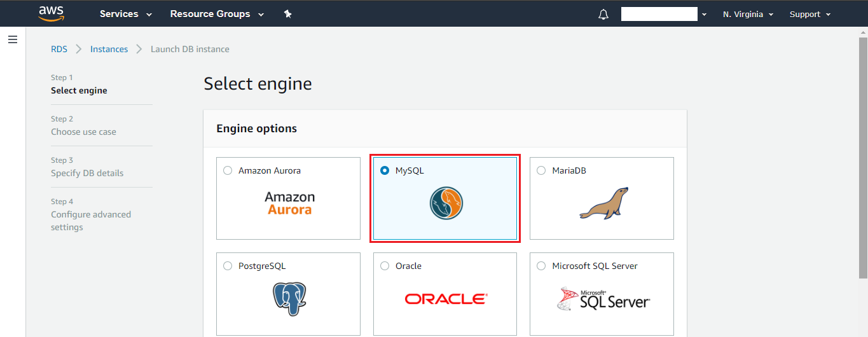
Task: Open the Support menu
Action: coord(810,14)
